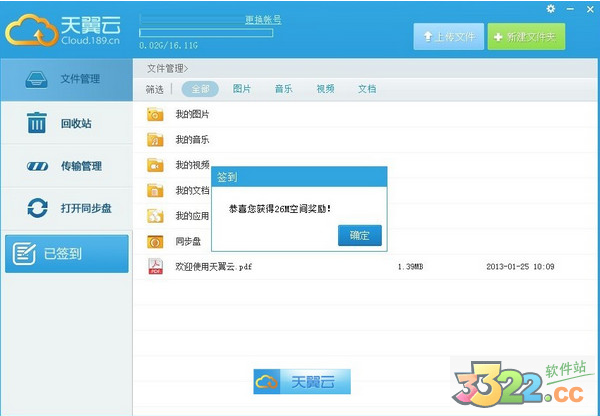
Task: Go to 回收站 in the sidebar
Action: click(67, 123)
